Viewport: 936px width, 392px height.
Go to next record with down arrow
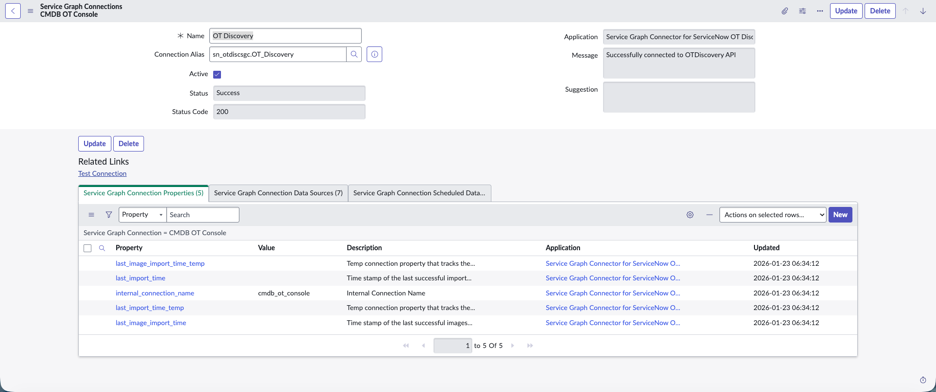[923, 11]
